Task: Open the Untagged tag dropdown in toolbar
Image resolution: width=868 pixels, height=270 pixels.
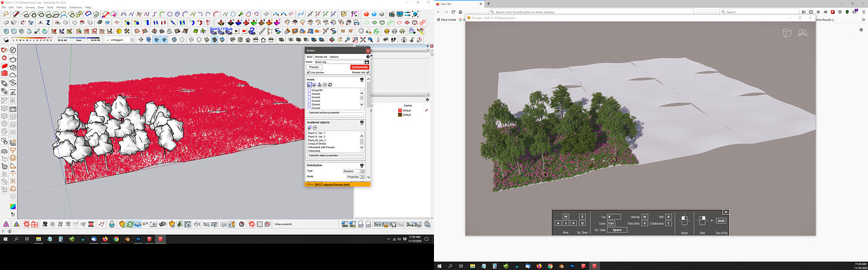Action: (120, 40)
